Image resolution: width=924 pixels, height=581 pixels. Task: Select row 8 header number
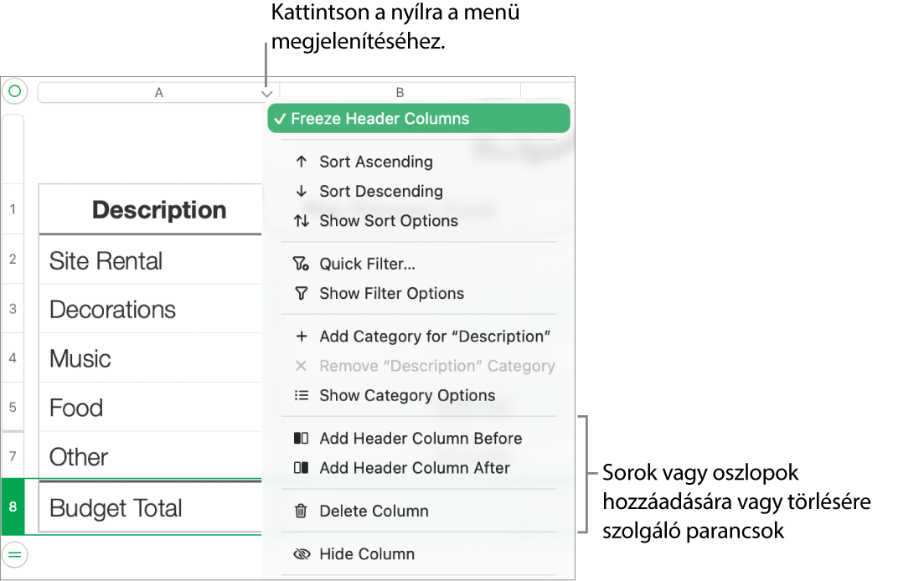[13, 506]
